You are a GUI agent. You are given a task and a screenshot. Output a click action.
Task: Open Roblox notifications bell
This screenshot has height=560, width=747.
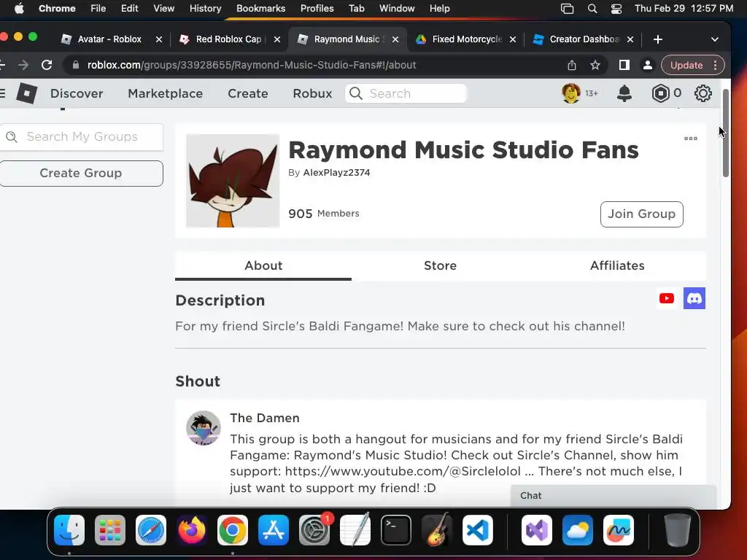pos(624,93)
